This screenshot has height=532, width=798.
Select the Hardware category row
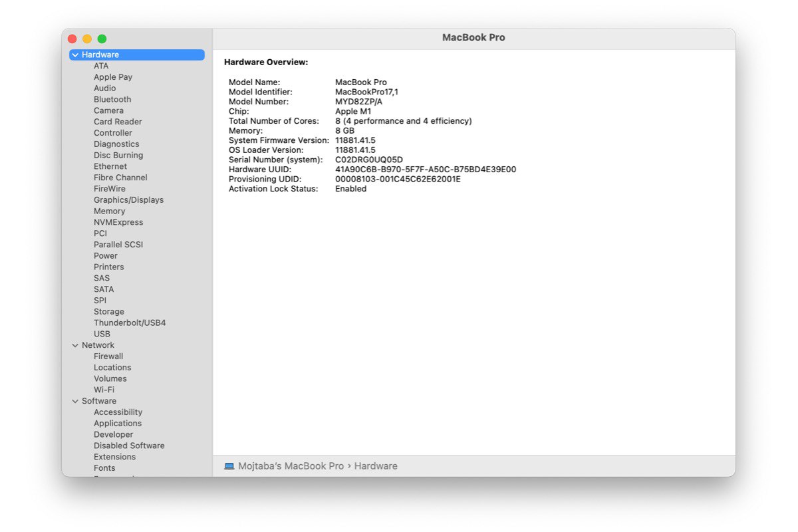137,55
